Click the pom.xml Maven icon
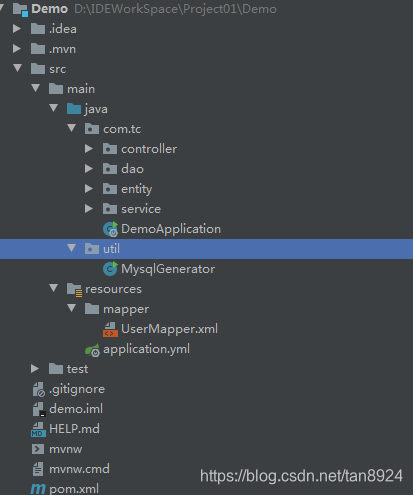This screenshot has width=413, height=495. (38, 489)
